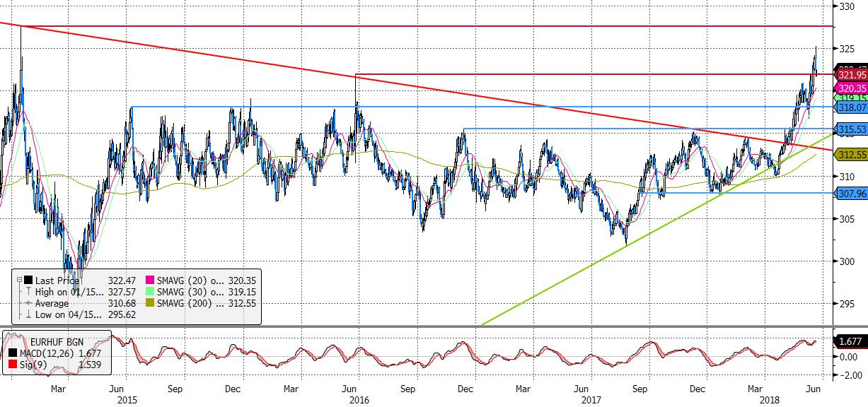Select the High on 01/15 marker icon
The width and height of the screenshot is (868, 407).
(28, 292)
